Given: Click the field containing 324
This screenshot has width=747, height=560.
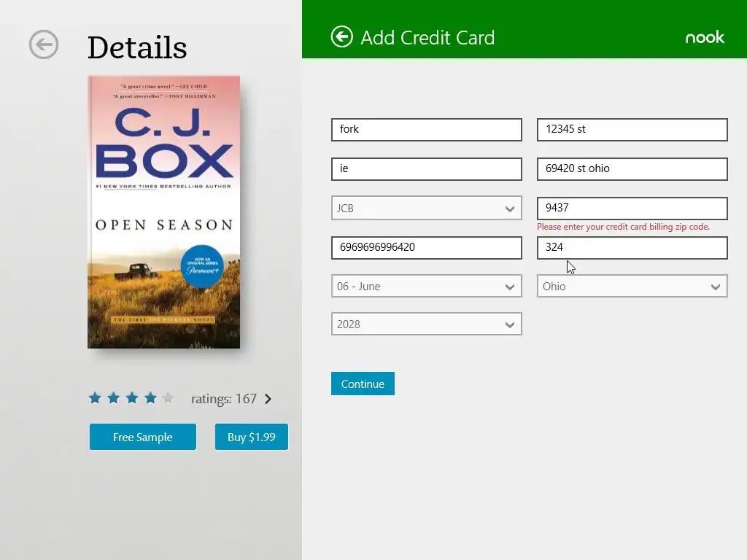Looking at the screenshot, I should pos(632,248).
